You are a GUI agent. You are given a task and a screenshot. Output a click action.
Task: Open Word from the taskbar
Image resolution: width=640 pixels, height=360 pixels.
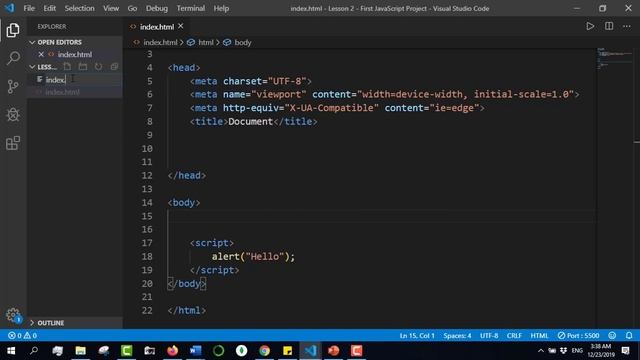click(x=196, y=351)
